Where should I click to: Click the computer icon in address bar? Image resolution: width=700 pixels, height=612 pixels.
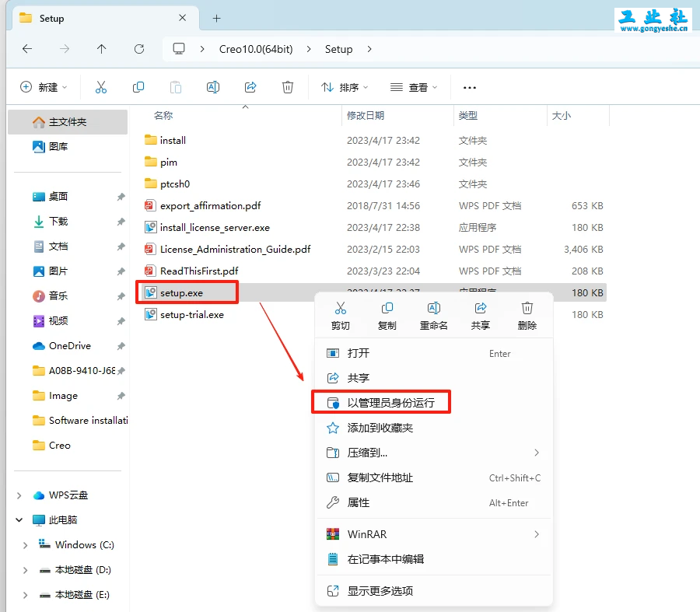[x=179, y=49]
